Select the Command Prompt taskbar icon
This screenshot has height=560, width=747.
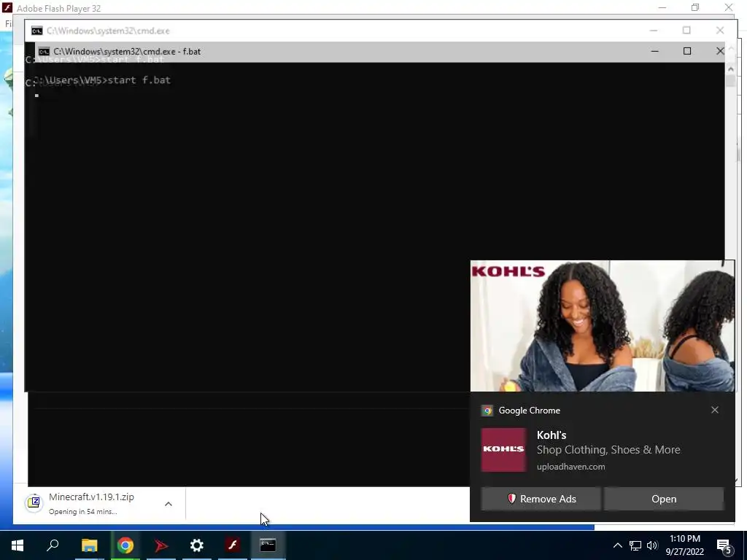[268, 545]
